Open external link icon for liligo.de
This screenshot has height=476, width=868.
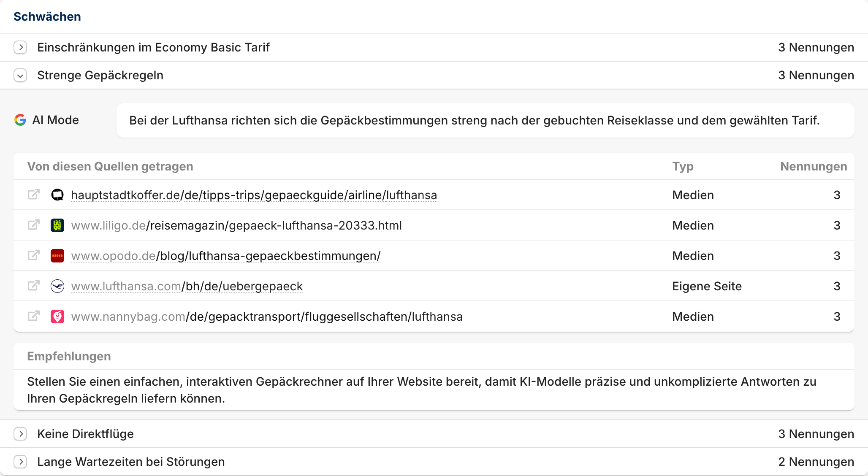[34, 225]
